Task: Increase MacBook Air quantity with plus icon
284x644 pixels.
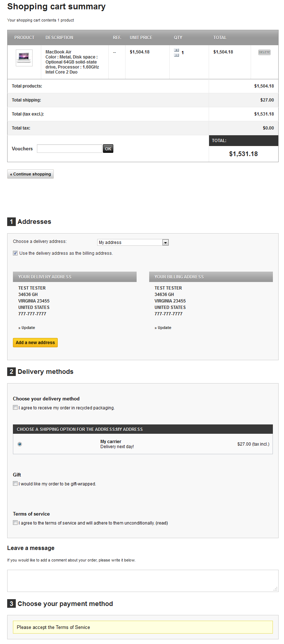Action: [x=176, y=50]
